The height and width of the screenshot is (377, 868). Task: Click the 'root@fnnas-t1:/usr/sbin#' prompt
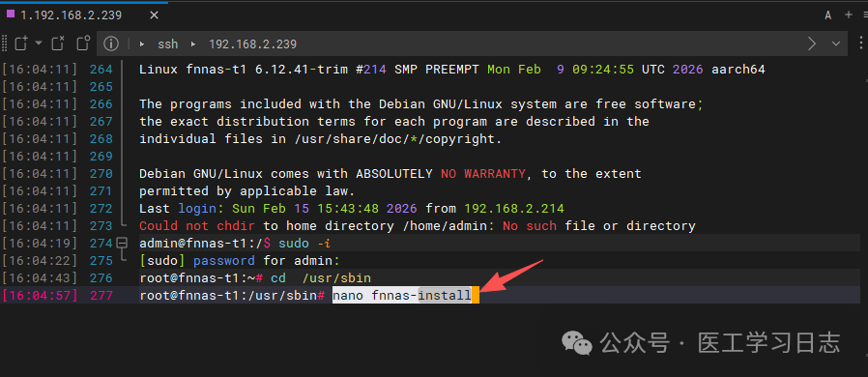tap(232, 296)
